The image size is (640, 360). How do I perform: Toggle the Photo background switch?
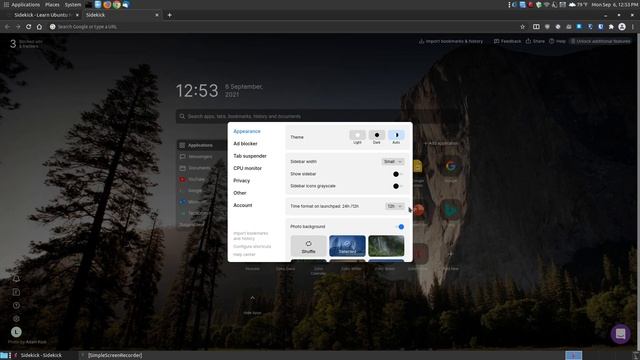click(x=400, y=227)
